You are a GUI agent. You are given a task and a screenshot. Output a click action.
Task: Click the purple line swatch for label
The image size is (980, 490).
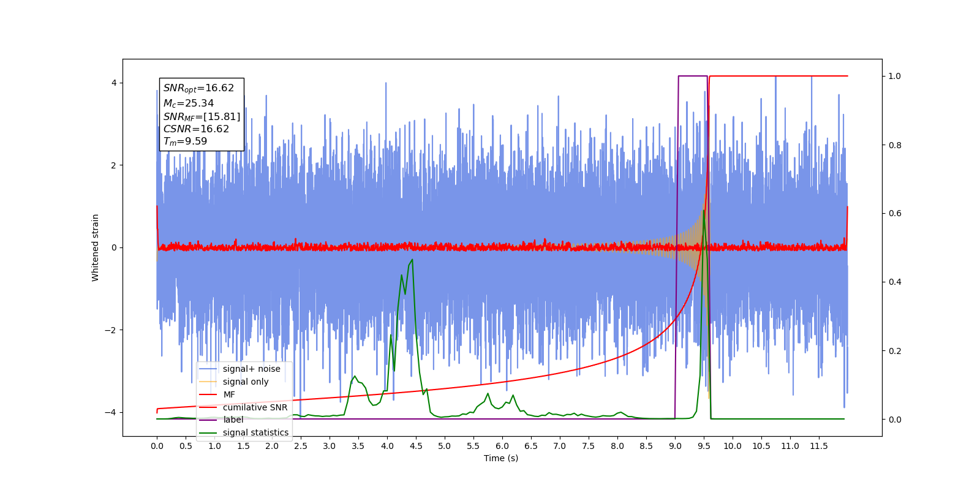(x=208, y=420)
